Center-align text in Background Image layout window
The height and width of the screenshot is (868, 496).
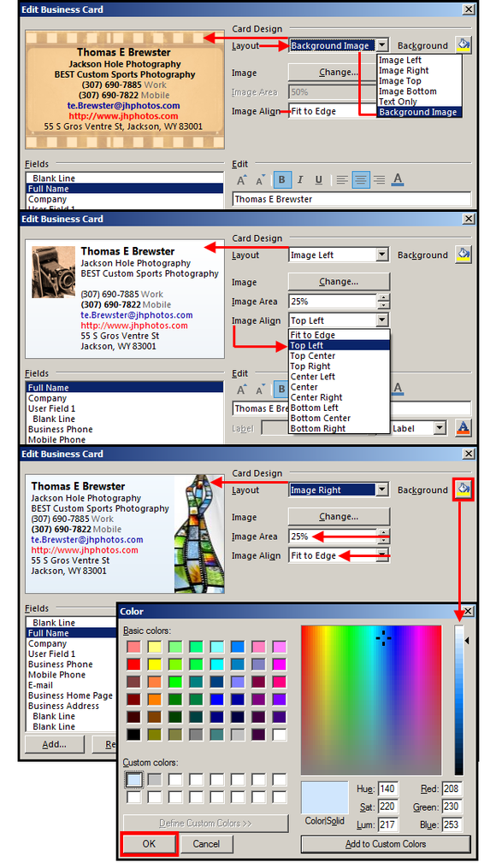(x=361, y=180)
